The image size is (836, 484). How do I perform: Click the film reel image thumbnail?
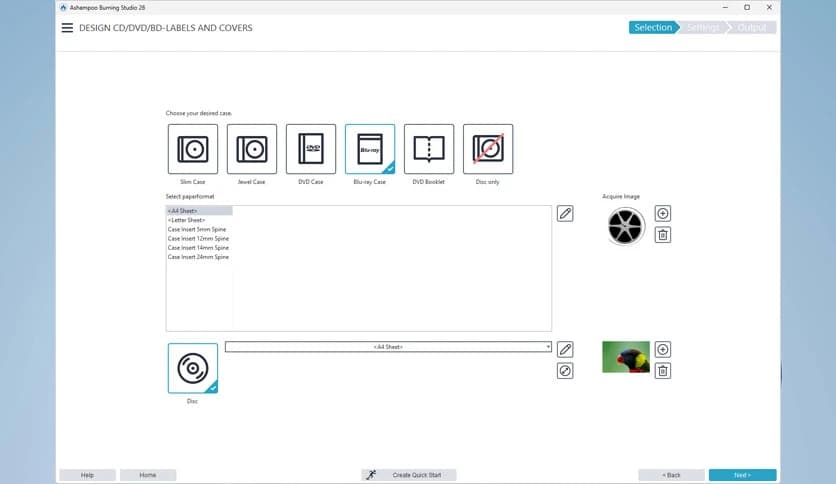pyautogui.click(x=626, y=226)
